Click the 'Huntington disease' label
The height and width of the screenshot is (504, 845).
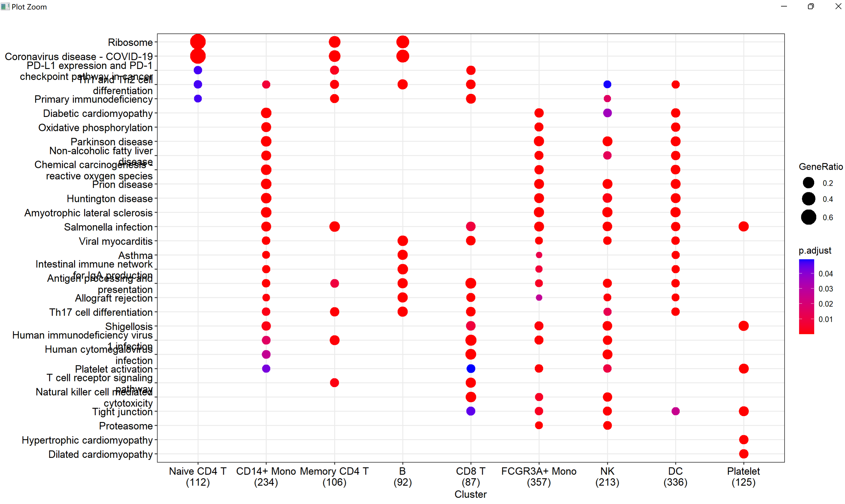pyautogui.click(x=110, y=199)
